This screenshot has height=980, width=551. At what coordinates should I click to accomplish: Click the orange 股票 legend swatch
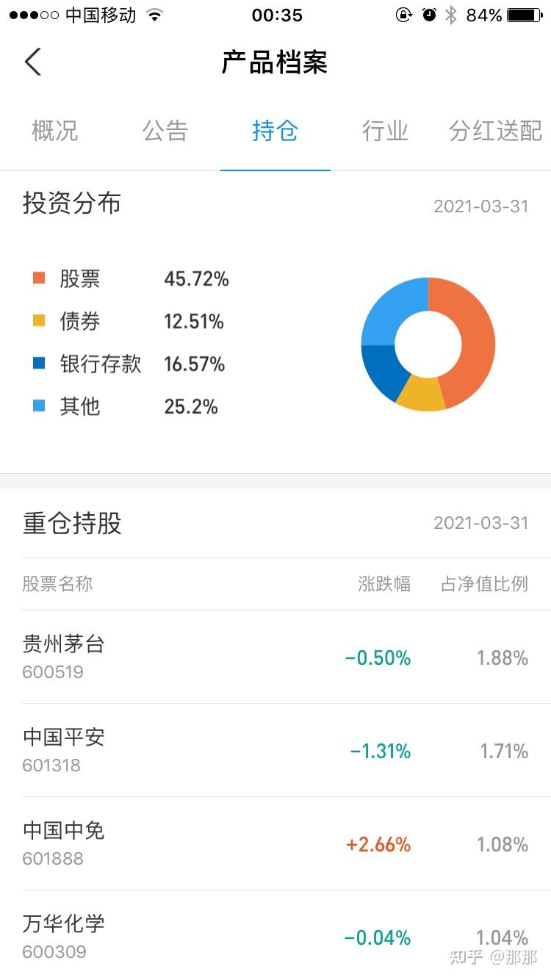click(x=39, y=278)
